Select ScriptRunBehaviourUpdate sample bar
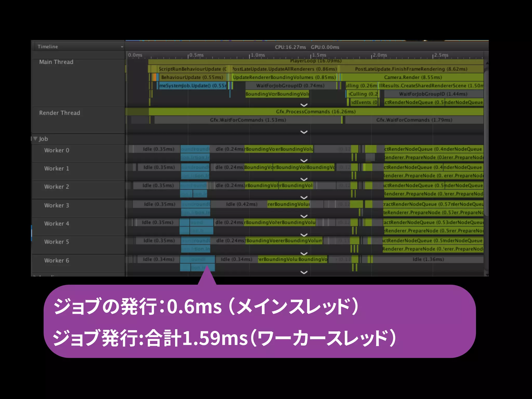Screen dimensions: 532x399 192,69
